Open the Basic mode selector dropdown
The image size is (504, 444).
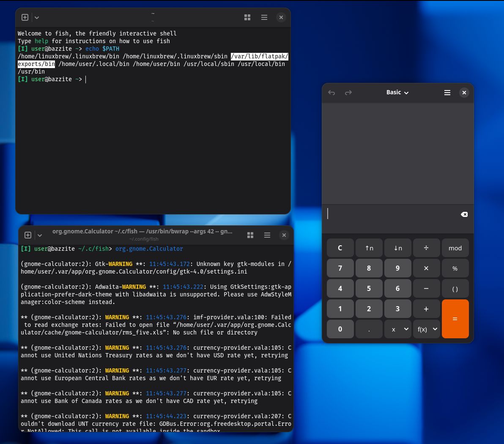pos(397,92)
